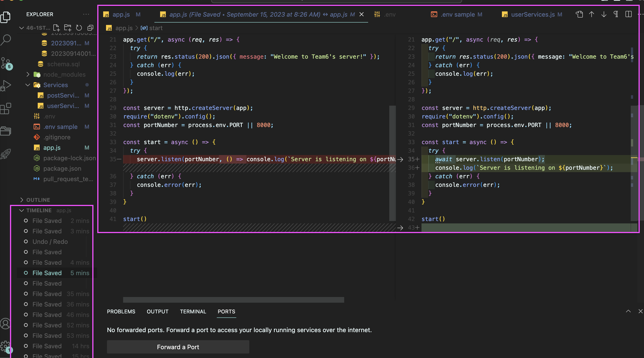Viewport: 644px width, 358px height.
Task: Click the Forward a Port button
Action: coord(178,347)
